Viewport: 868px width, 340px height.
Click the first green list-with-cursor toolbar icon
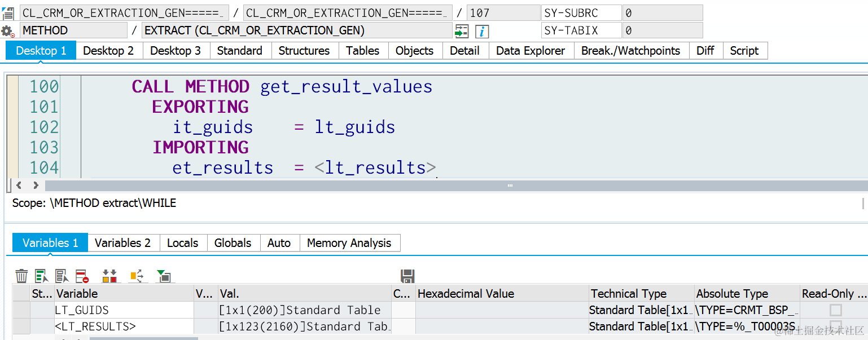[x=42, y=276]
